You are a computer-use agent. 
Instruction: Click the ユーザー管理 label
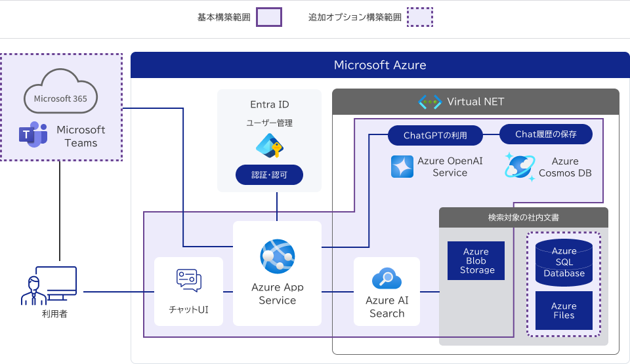click(270, 123)
